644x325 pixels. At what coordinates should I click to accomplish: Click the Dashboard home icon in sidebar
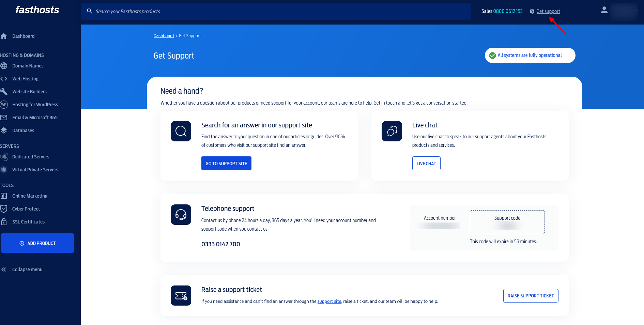4,36
